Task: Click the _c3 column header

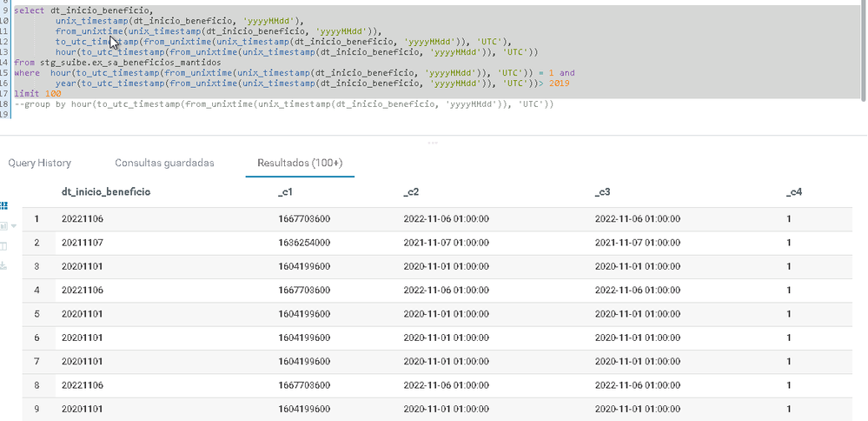Action: [x=602, y=192]
